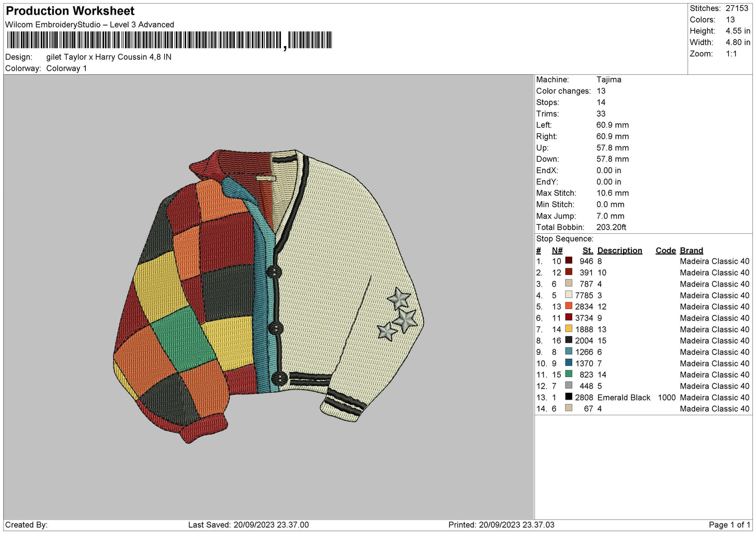Click the yellow swatch in stop 7
The image size is (756, 534).
point(569,328)
